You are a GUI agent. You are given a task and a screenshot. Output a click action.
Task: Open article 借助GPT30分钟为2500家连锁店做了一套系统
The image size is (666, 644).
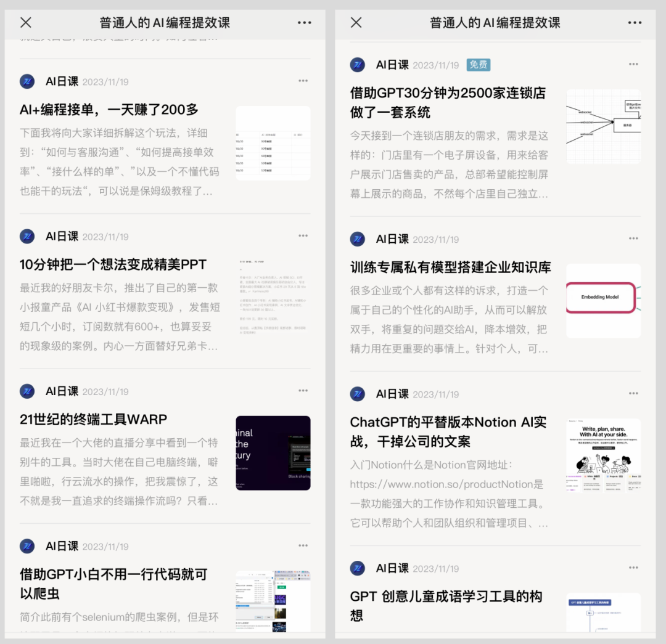(x=448, y=102)
